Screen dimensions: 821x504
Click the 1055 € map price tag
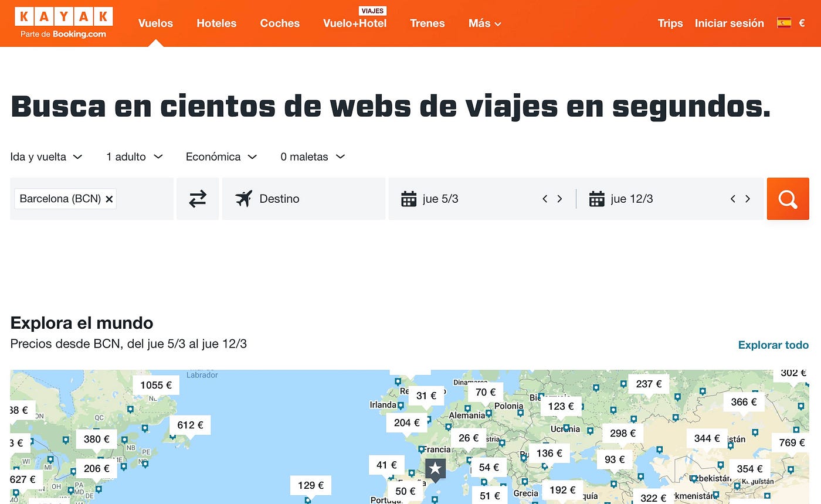click(156, 385)
